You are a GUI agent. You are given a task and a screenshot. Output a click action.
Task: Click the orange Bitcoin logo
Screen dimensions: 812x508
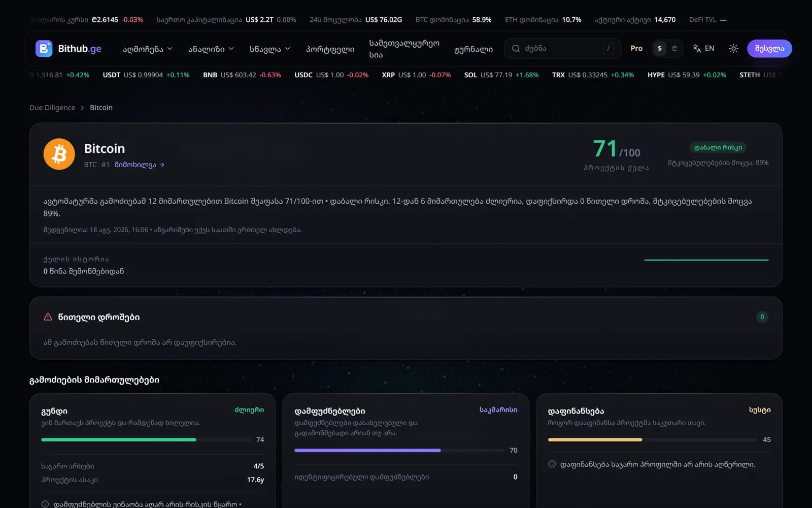tap(59, 154)
